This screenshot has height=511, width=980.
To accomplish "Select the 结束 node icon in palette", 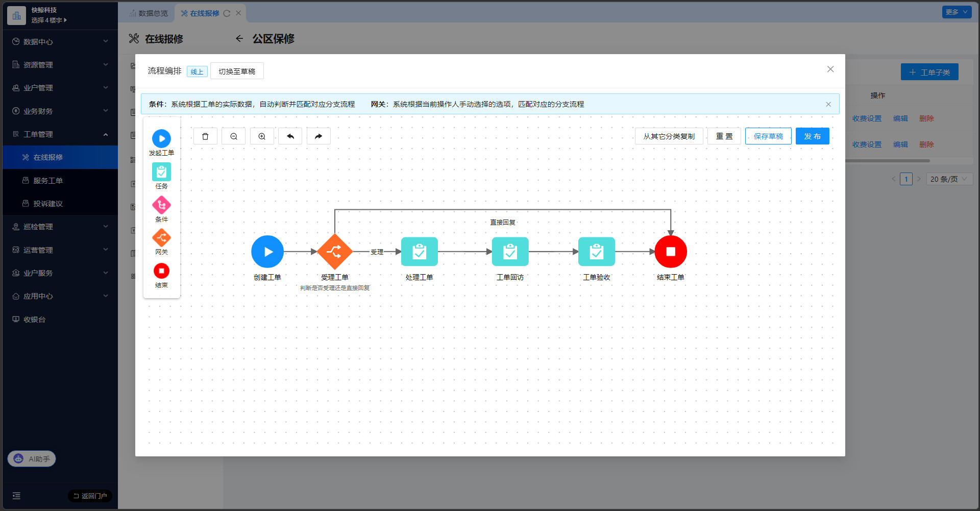I will (161, 271).
